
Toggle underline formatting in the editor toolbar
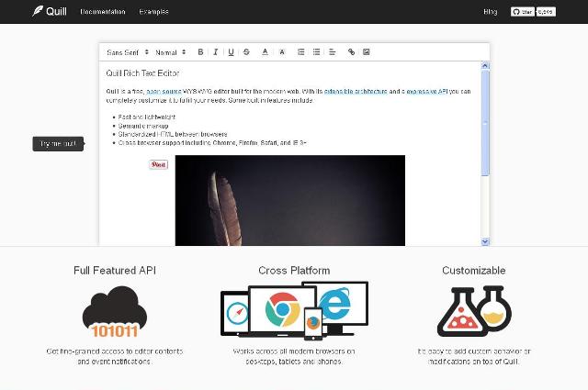point(231,52)
